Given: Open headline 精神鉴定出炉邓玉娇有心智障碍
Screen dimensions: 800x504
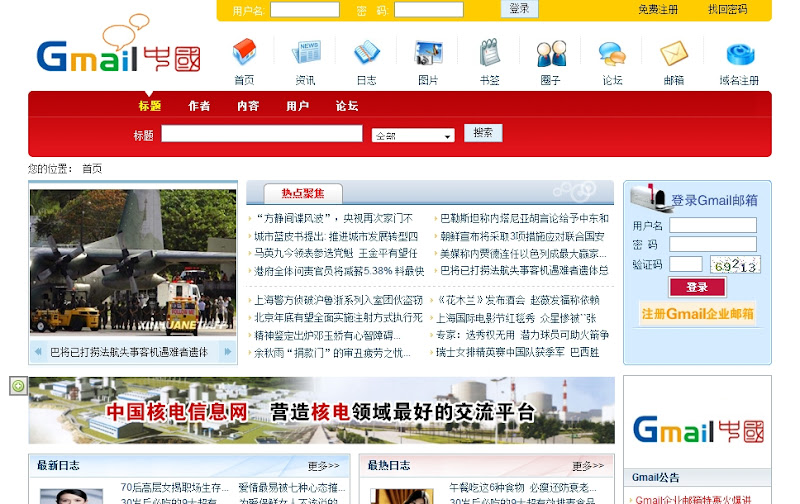Looking at the screenshot, I should click(x=327, y=335).
